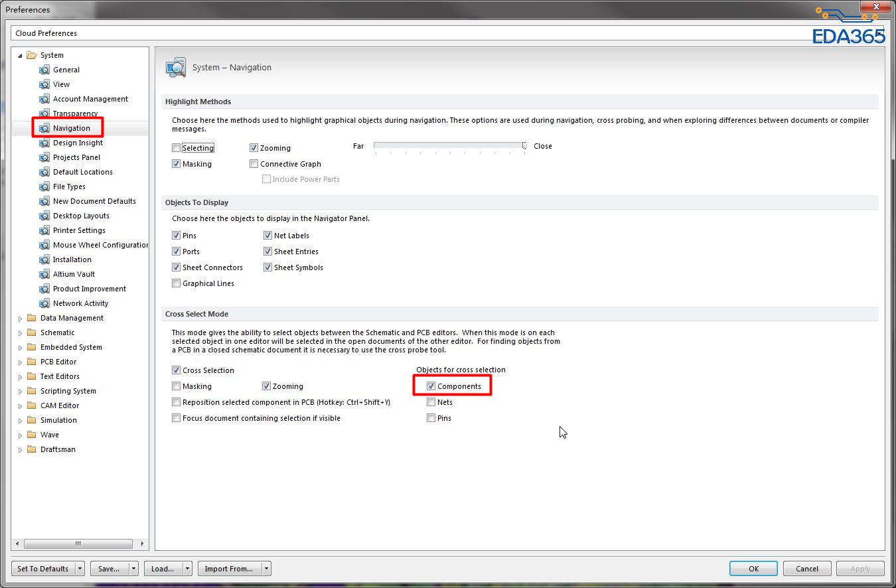Click the Draftsman folder icon

(x=31, y=449)
